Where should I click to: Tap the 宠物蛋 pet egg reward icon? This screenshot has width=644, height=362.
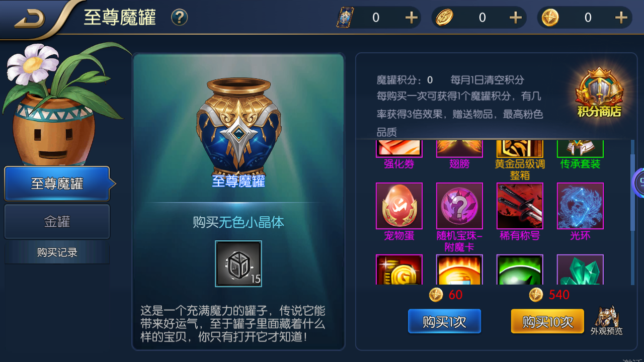tap(399, 206)
